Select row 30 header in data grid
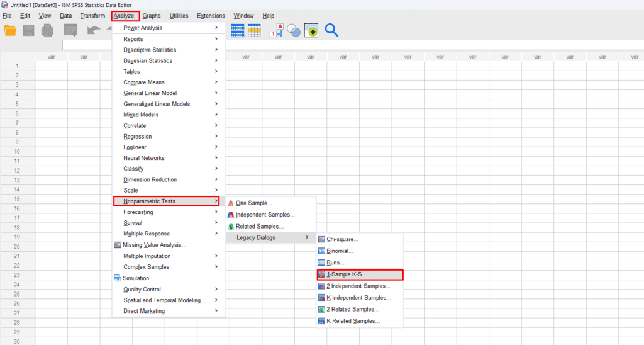Image resolution: width=644 pixels, height=345 pixels. click(17, 341)
